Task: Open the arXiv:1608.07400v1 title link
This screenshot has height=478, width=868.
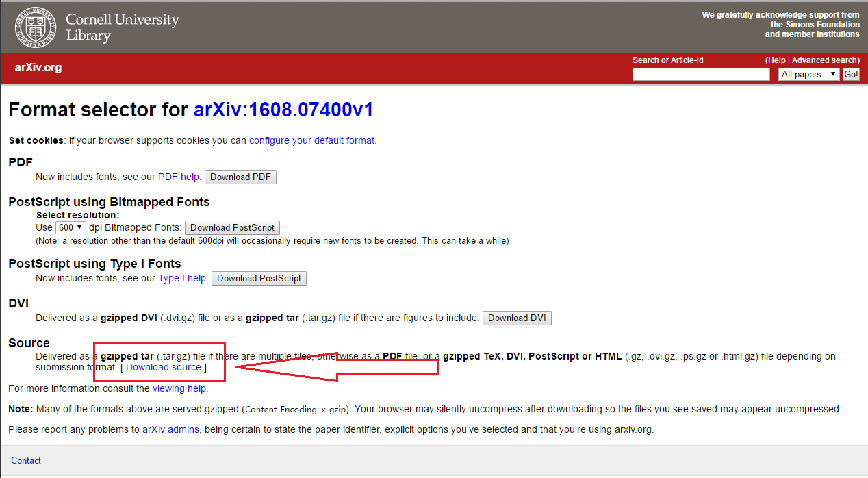Action: (x=283, y=110)
